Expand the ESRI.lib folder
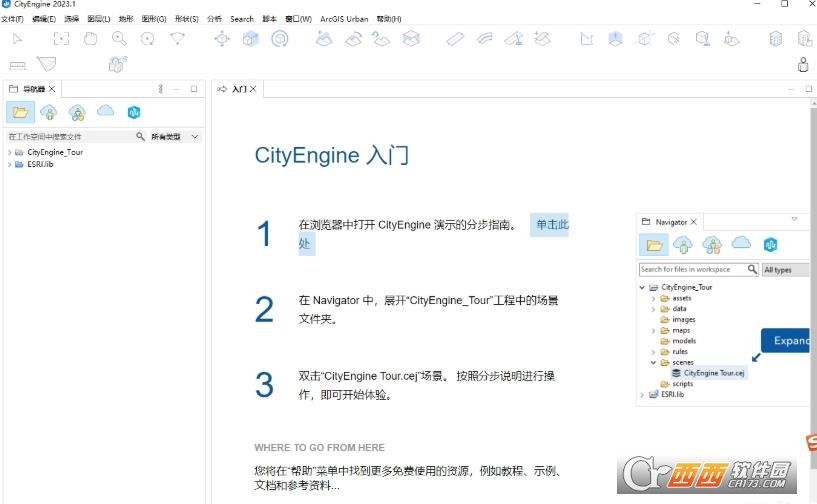The width and height of the screenshot is (817, 504). point(9,164)
